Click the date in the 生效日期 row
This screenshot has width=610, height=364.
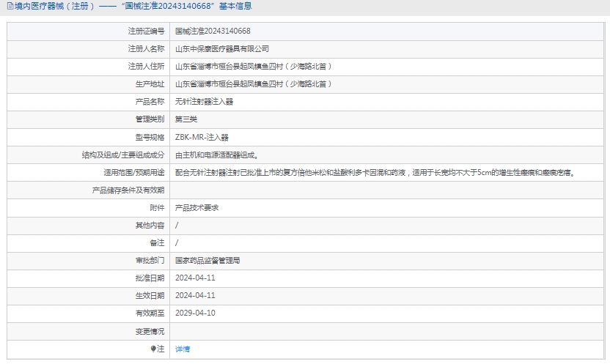tap(195, 296)
